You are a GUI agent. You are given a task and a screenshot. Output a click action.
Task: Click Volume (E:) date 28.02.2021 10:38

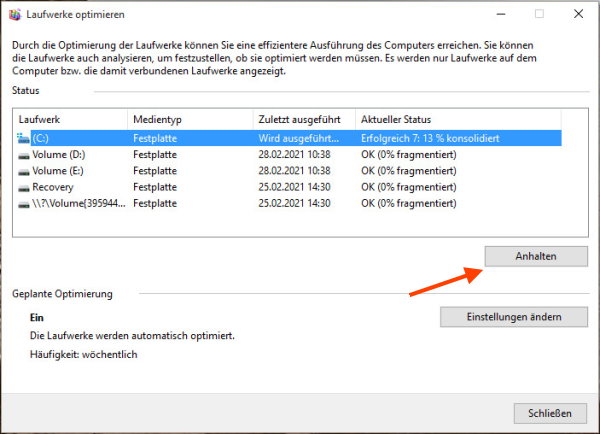[x=294, y=171]
